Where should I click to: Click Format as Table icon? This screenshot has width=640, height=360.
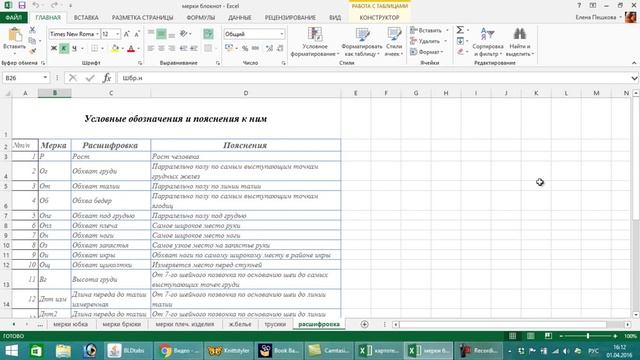click(x=362, y=34)
